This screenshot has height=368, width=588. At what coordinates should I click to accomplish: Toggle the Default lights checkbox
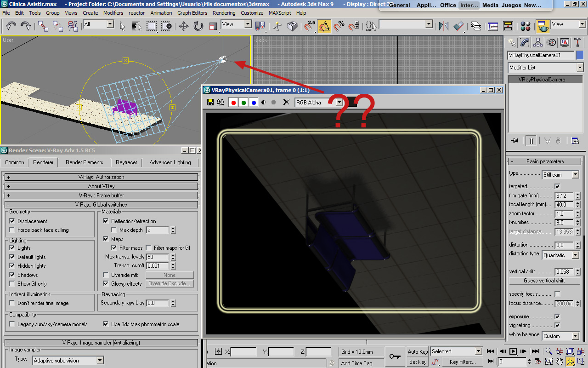(12, 257)
